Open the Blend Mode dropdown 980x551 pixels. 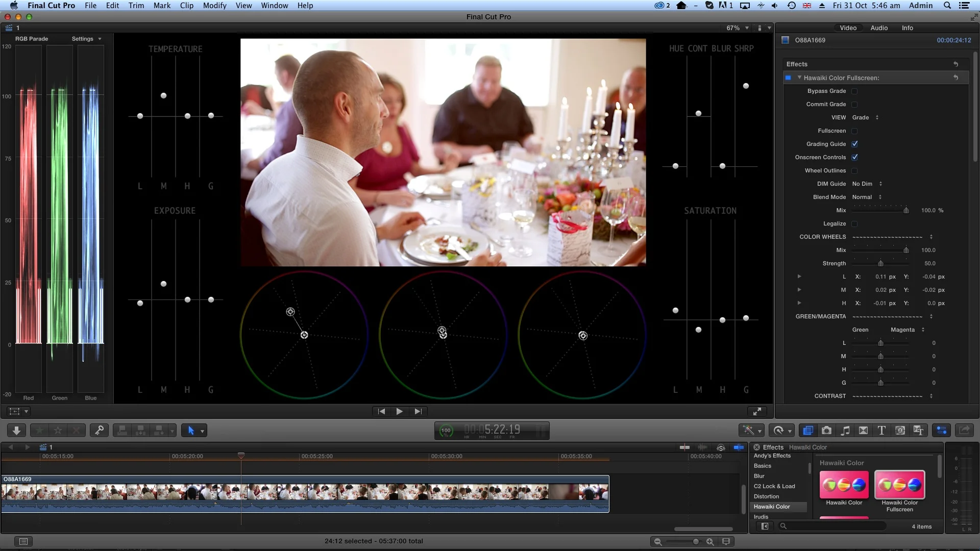tap(867, 197)
